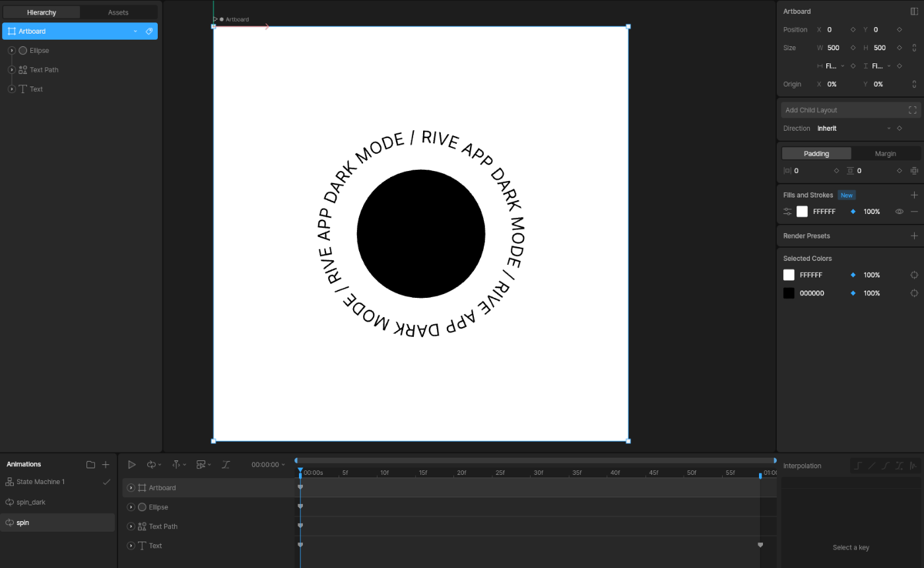Key the Size width property diamond
Image resolution: width=924 pixels, height=568 pixels.
coord(853,48)
